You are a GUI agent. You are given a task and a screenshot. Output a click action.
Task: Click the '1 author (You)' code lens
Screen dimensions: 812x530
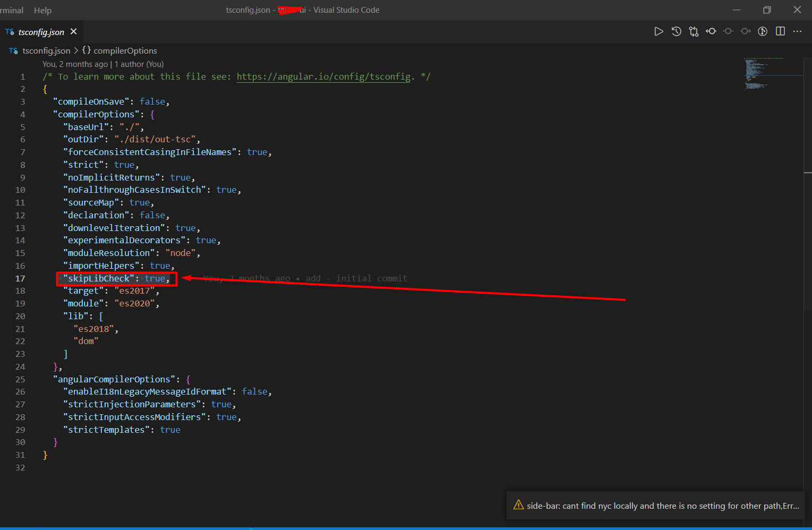tap(139, 64)
